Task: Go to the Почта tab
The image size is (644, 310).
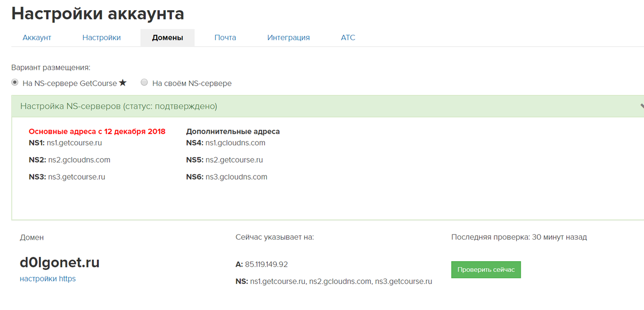Action: pos(225,38)
